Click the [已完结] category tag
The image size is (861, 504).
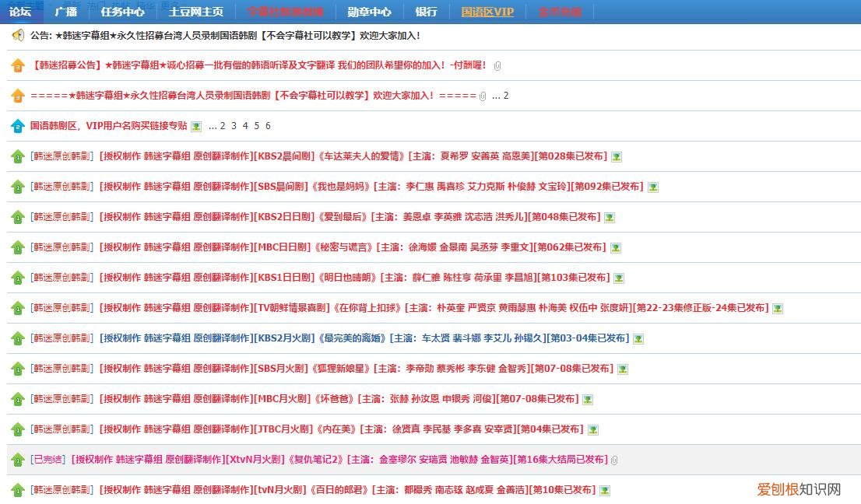point(48,460)
